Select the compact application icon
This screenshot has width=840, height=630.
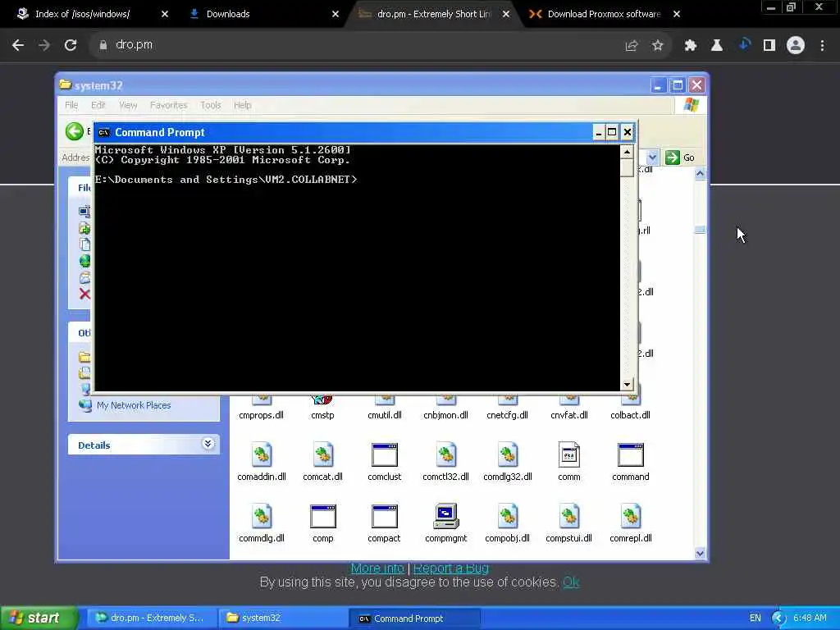(x=384, y=517)
